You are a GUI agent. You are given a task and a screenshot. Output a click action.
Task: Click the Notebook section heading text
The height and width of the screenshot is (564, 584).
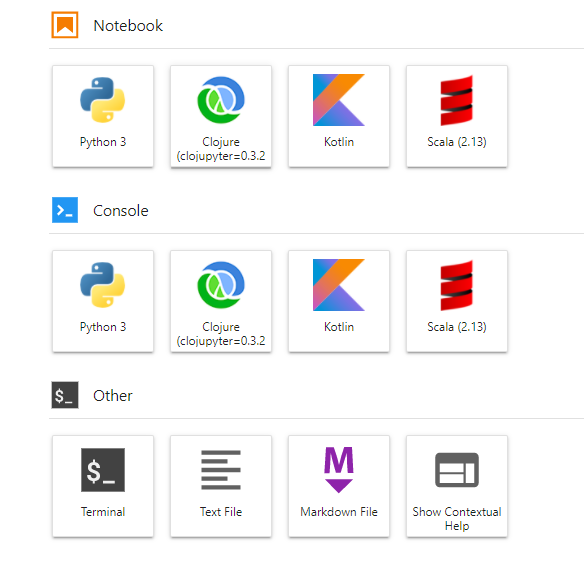[x=128, y=26]
